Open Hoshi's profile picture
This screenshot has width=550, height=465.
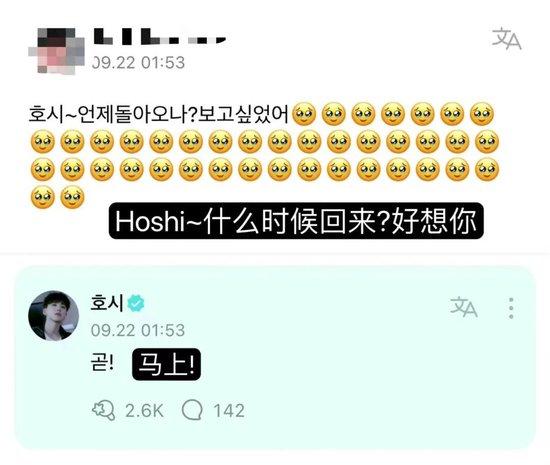tap(53, 316)
